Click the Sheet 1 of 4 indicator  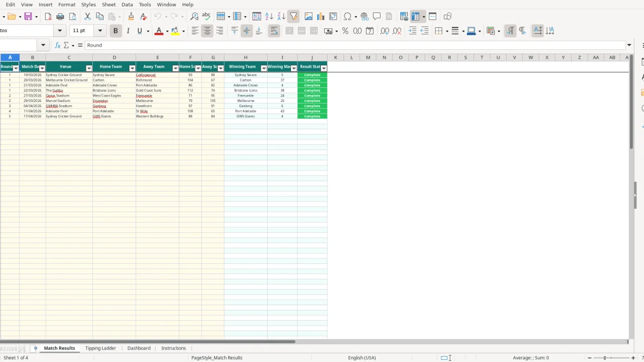click(x=16, y=358)
